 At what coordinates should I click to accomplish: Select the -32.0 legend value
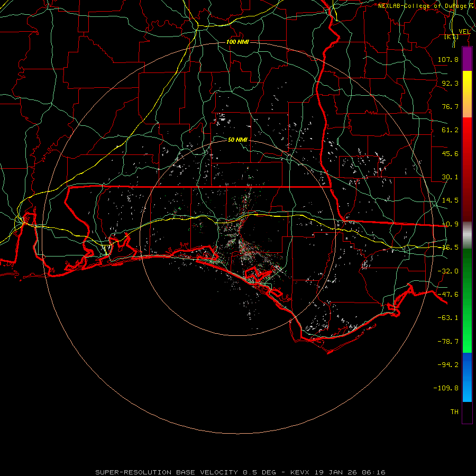coord(448,271)
